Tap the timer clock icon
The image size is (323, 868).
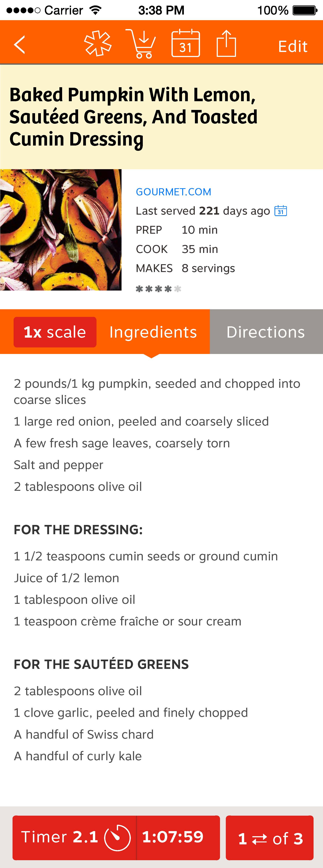(117, 838)
